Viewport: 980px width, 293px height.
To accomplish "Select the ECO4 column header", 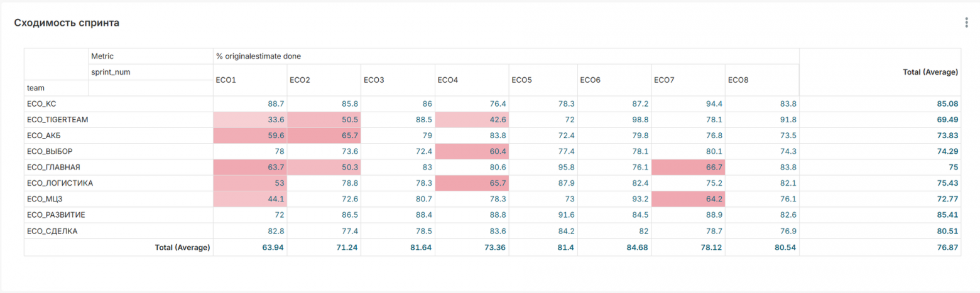I will [471, 80].
